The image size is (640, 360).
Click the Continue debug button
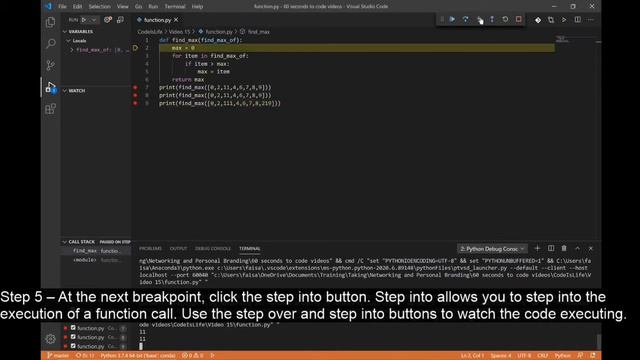(452, 20)
